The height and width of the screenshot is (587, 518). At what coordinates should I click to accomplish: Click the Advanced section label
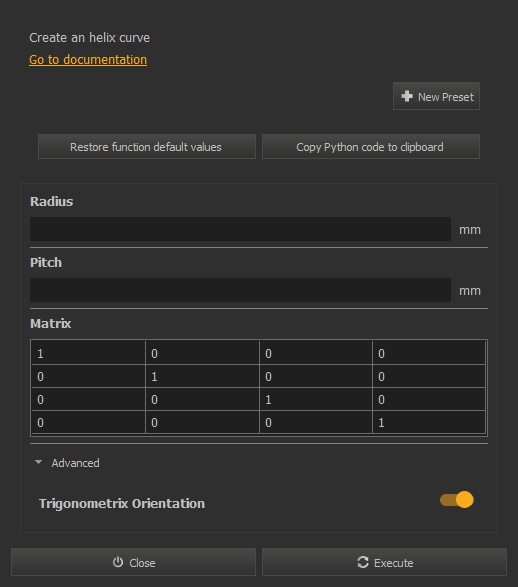pyautogui.click(x=76, y=463)
